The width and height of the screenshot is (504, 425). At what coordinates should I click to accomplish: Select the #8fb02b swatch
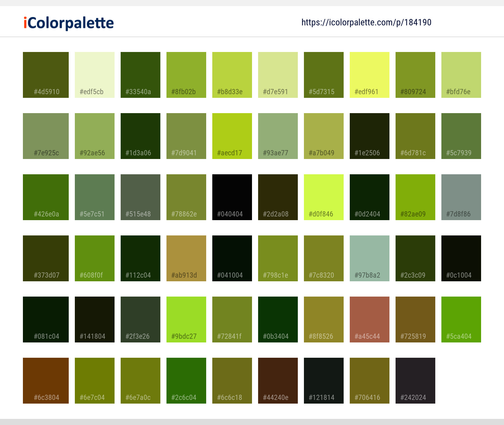pos(186,75)
